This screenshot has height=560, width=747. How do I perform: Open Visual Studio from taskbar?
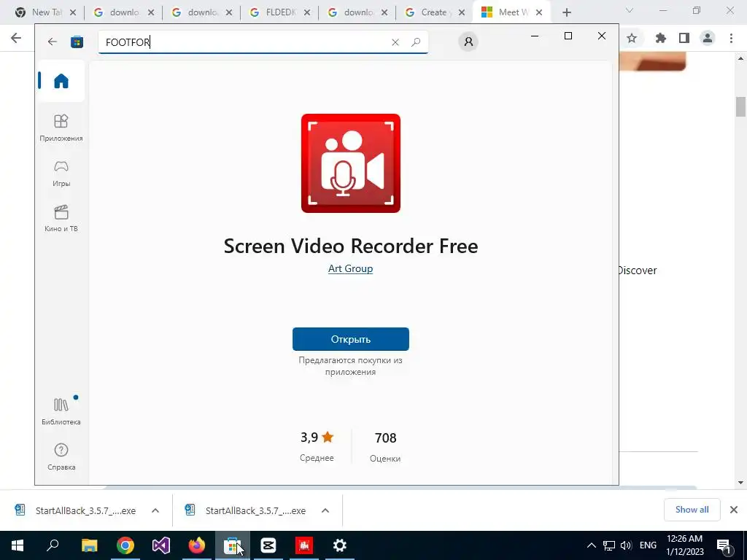161,545
